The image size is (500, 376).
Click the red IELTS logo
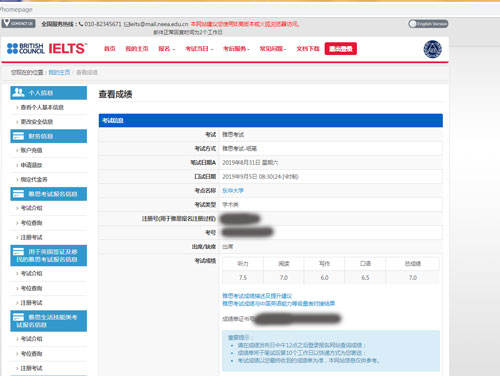click(x=68, y=49)
